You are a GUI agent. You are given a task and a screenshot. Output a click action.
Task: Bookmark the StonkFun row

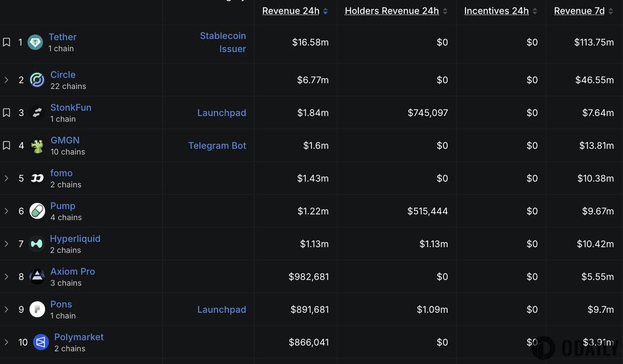coord(6,113)
